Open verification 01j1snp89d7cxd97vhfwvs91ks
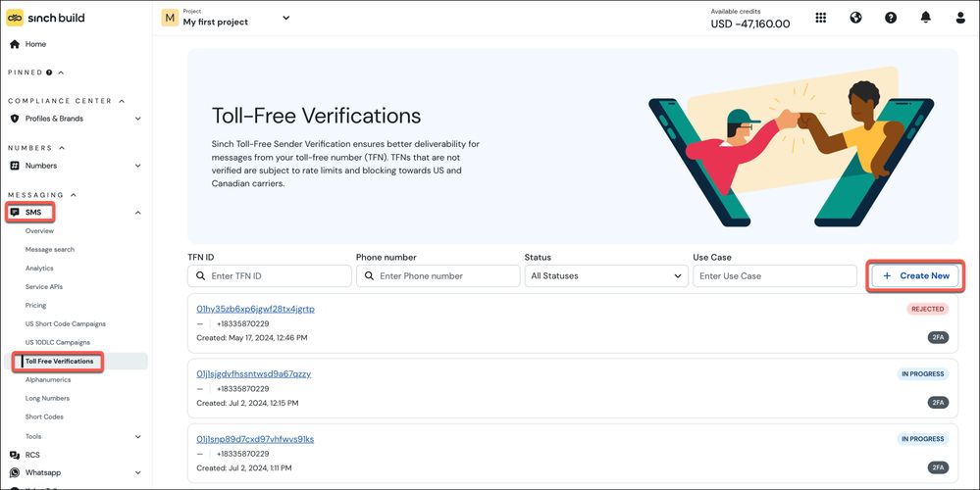Image resolution: width=980 pixels, height=490 pixels. 255,439
